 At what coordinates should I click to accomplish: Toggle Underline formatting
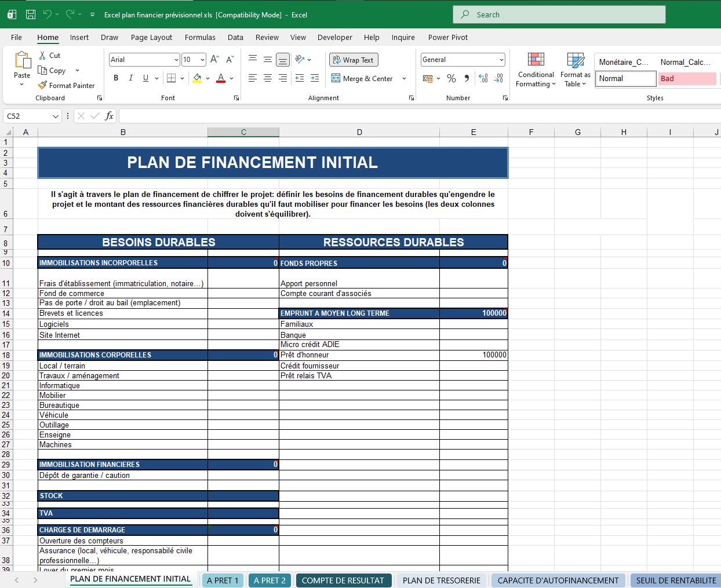145,78
